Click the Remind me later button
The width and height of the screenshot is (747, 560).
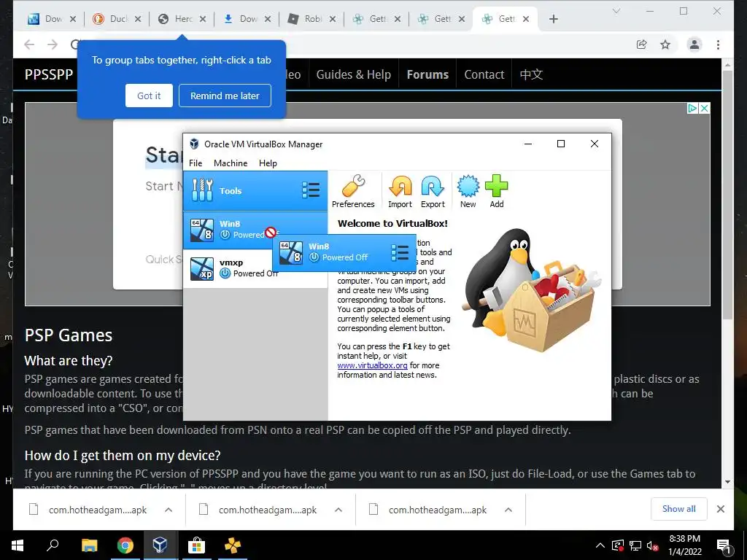225,96
